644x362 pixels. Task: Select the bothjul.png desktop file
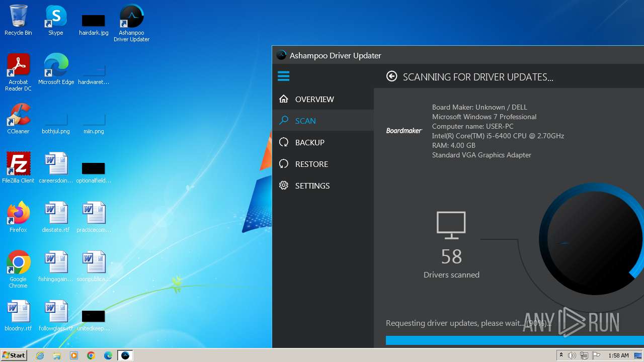coord(56,123)
